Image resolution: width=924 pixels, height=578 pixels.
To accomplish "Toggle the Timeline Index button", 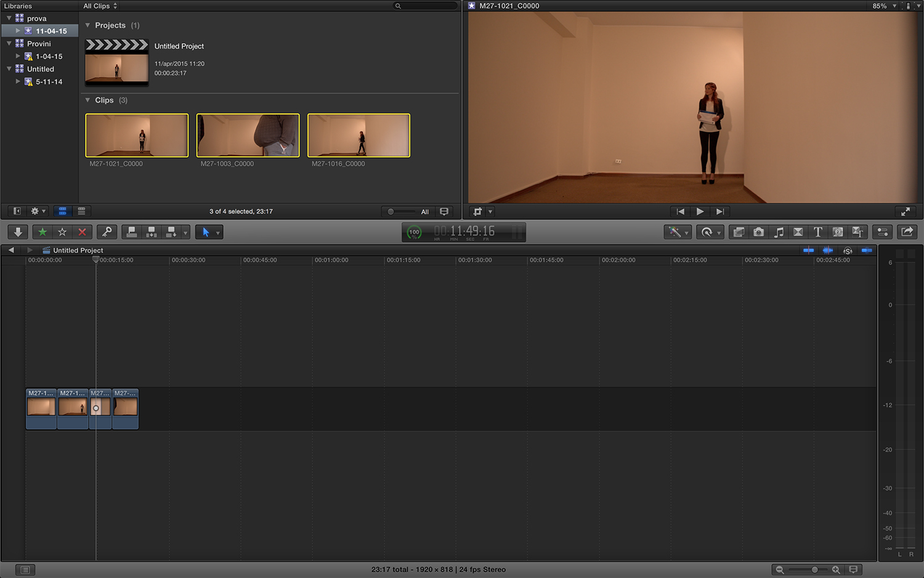I will (x=25, y=570).
